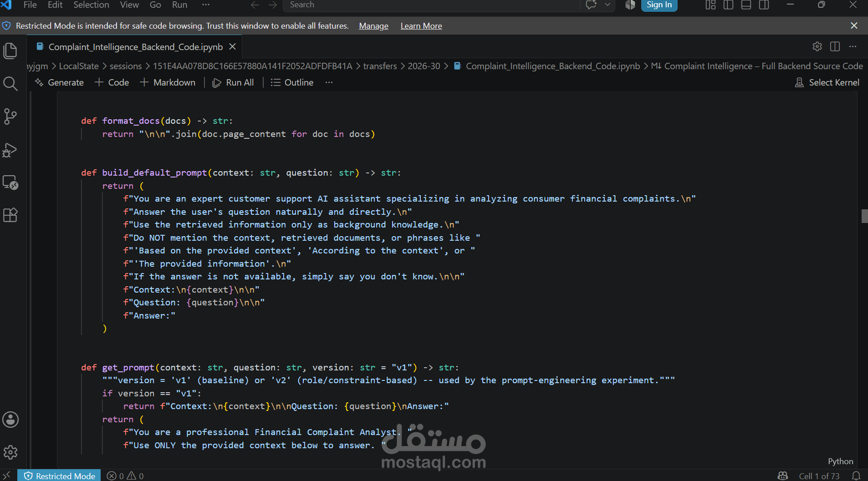Open the Copilot chat icon in title bar
The image size is (868, 481).
click(x=591, y=5)
